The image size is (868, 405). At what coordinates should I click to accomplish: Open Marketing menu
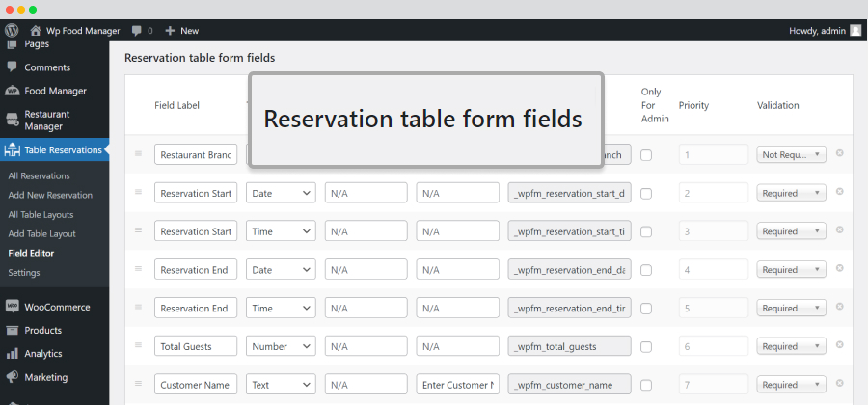pyautogui.click(x=46, y=377)
